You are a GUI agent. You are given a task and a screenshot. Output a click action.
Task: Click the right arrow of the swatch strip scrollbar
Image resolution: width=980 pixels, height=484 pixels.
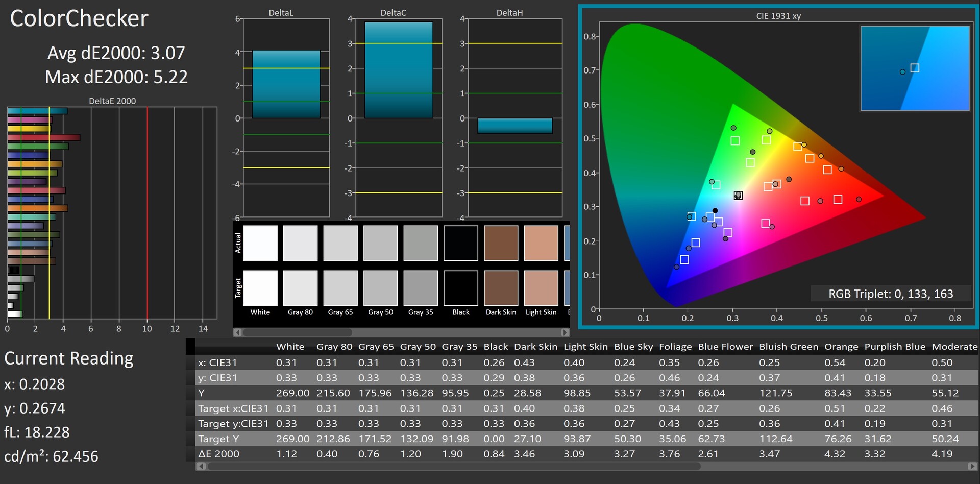pos(565,332)
